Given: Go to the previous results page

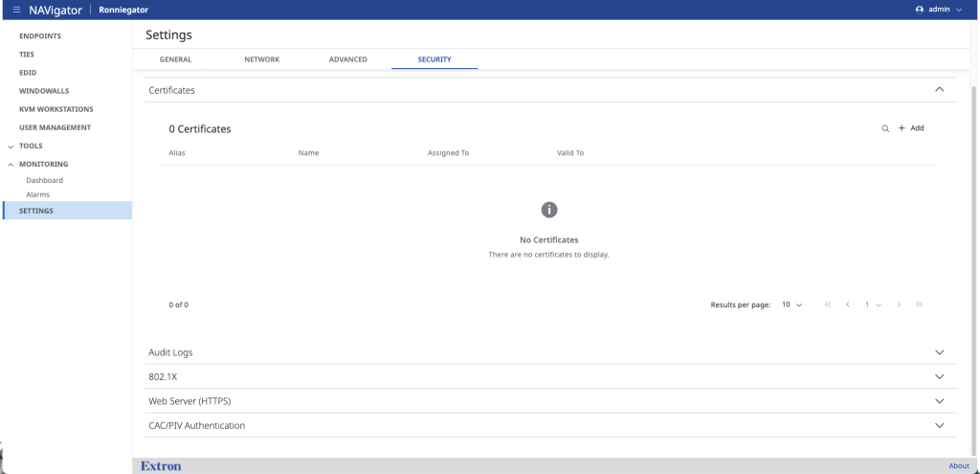Looking at the screenshot, I should [x=848, y=305].
